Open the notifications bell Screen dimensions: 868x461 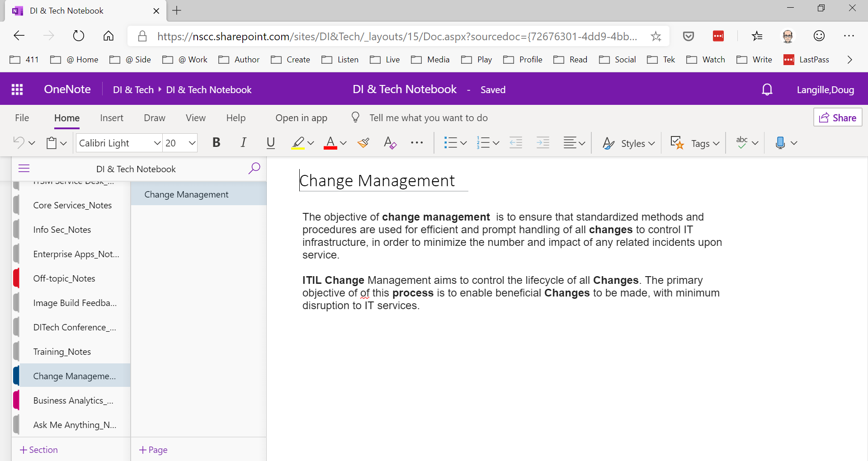click(x=767, y=89)
